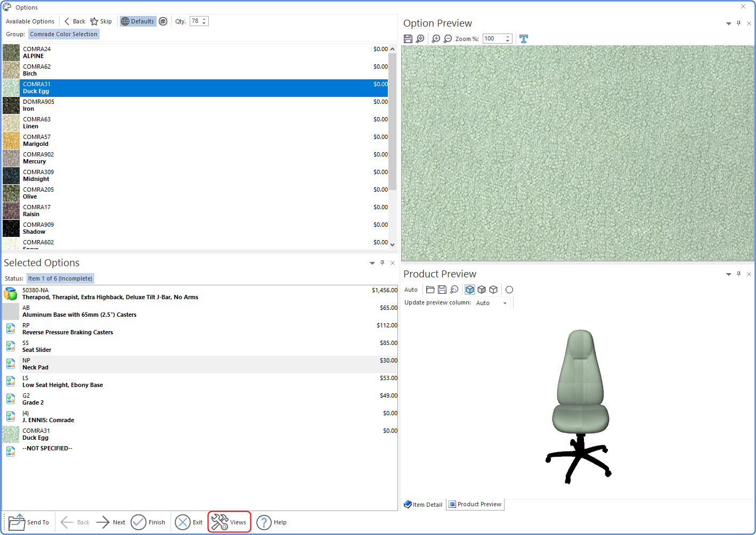
Task: Click the Therapod product icon for 50380-NA
Action: (x=11, y=294)
